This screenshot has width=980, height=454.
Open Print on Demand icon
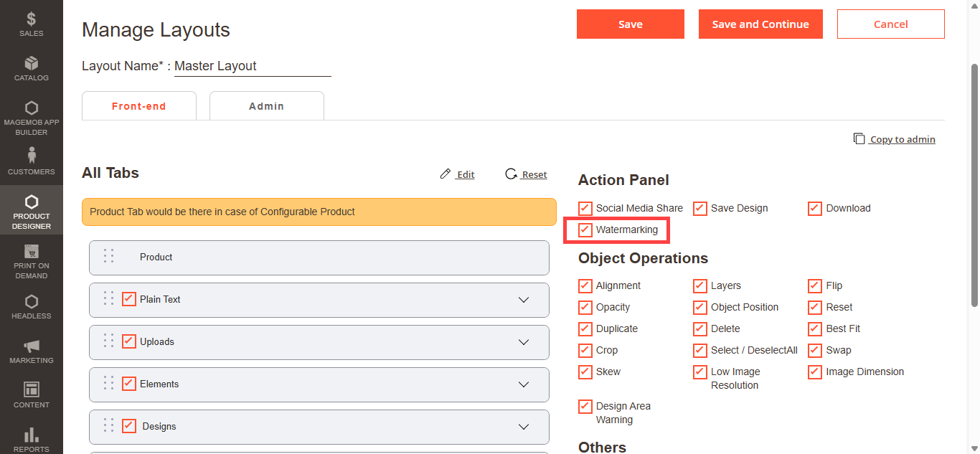coord(31,252)
